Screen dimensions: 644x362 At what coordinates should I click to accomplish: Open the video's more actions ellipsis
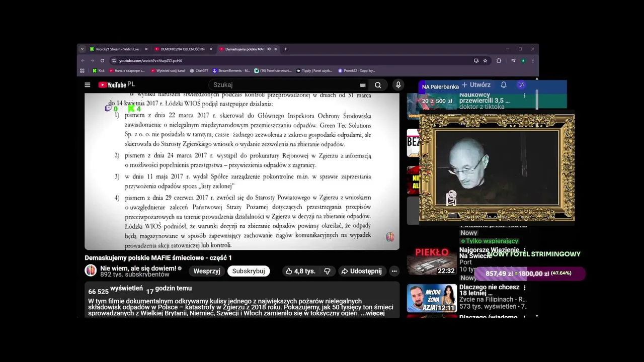[x=394, y=271]
